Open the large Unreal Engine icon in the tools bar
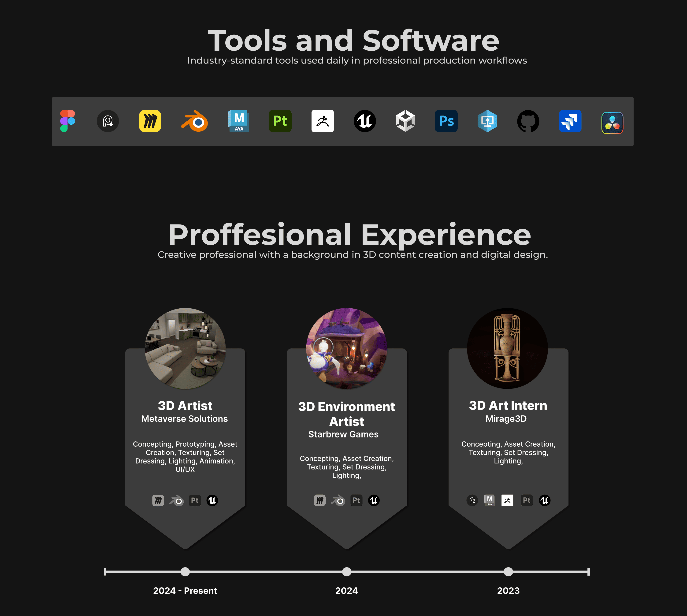 coord(365,121)
